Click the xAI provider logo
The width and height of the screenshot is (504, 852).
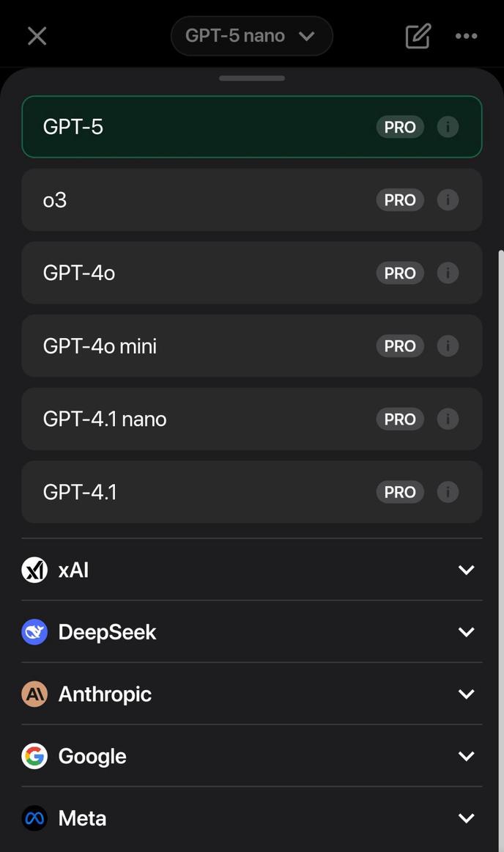click(x=34, y=568)
